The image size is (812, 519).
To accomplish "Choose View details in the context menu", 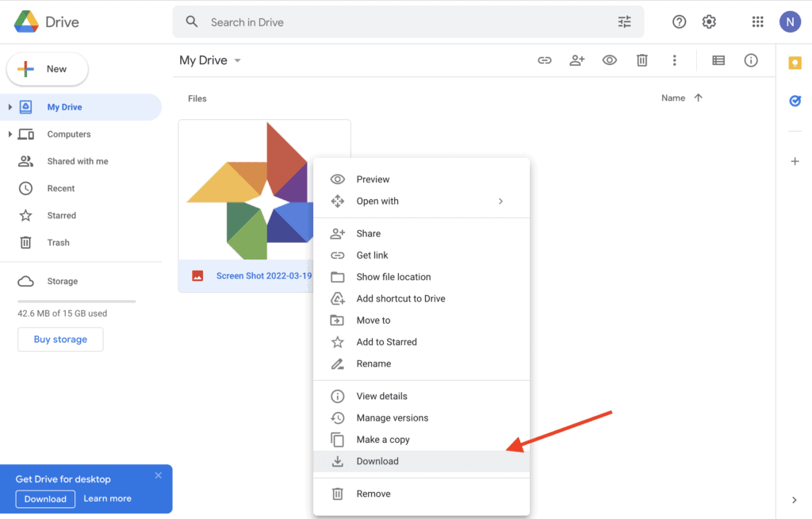I will (x=422, y=396).
